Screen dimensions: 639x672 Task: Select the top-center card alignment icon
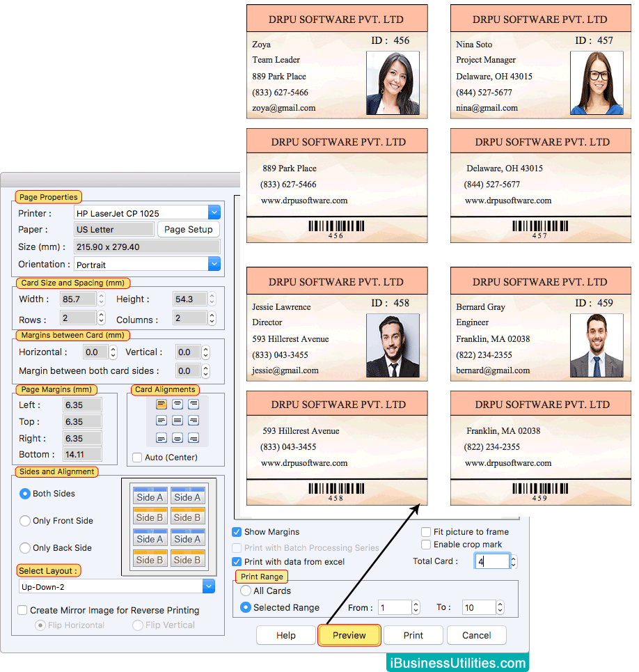177,404
